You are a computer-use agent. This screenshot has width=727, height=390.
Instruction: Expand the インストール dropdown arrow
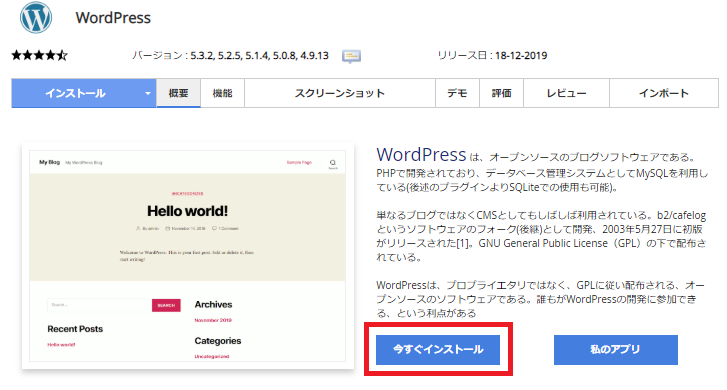(x=147, y=93)
